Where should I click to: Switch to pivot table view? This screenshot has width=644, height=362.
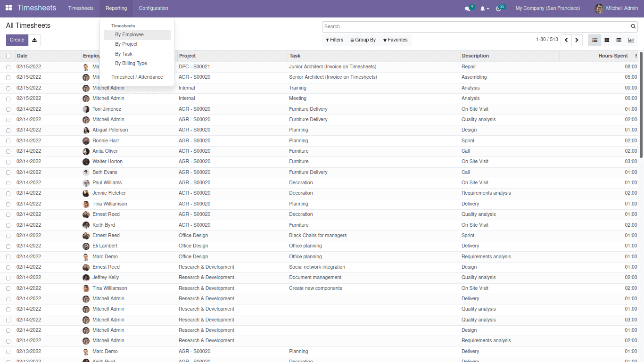619,41
